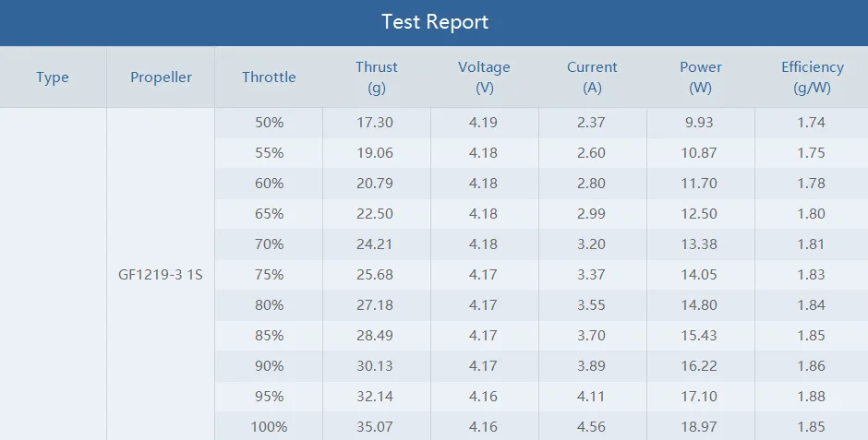
Task: Click the 100% throttle cell
Action: pos(269,427)
